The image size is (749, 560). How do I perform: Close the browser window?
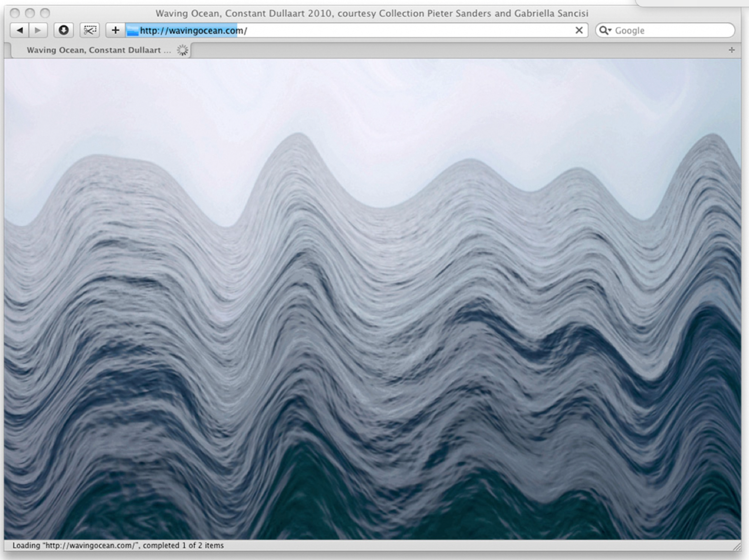[15, 13]
